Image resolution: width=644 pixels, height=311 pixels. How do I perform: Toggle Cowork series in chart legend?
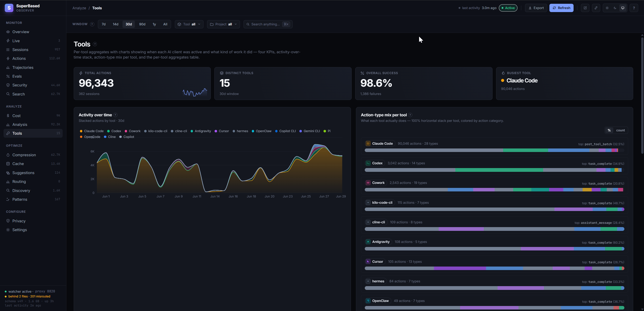click(x=133, y=131)
